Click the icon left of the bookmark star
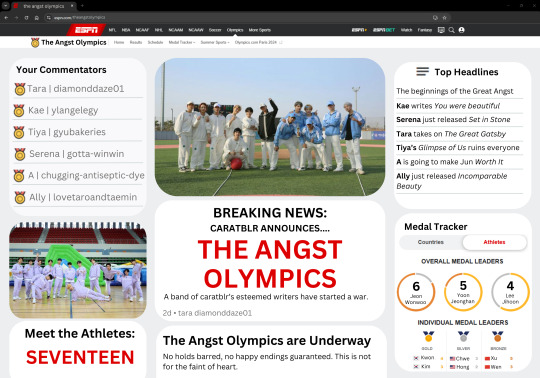540x378 pixels. click(435, 18)
